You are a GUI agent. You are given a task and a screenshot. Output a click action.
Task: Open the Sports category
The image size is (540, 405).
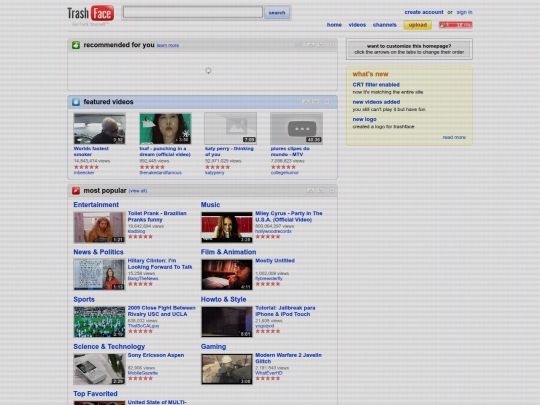tap(84, 299)
